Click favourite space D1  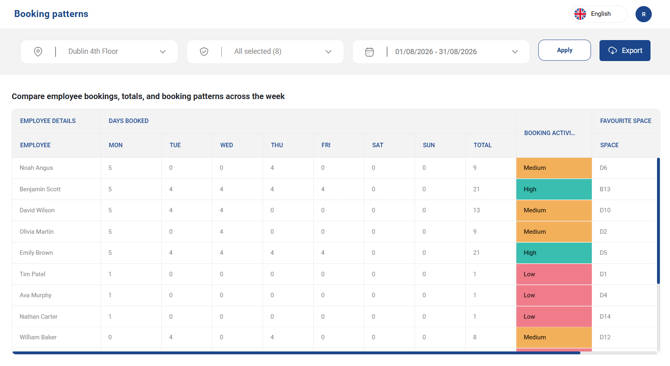pos(603,274)
